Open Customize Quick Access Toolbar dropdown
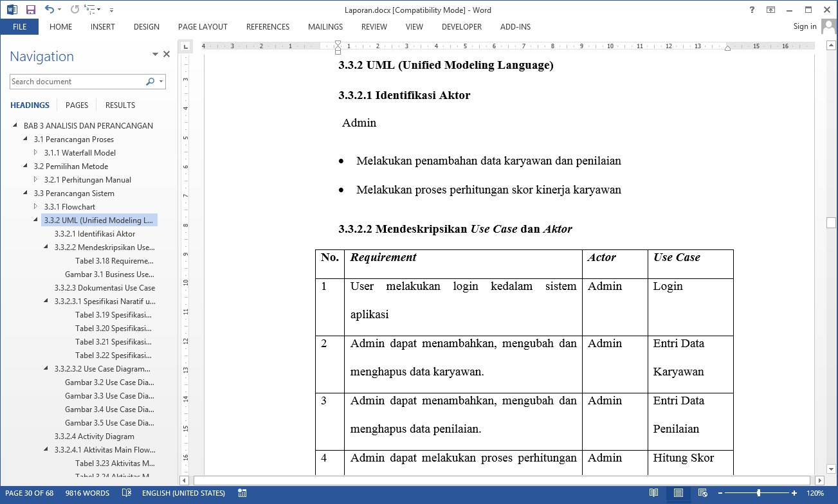838x504 pixels. [112, 10]
